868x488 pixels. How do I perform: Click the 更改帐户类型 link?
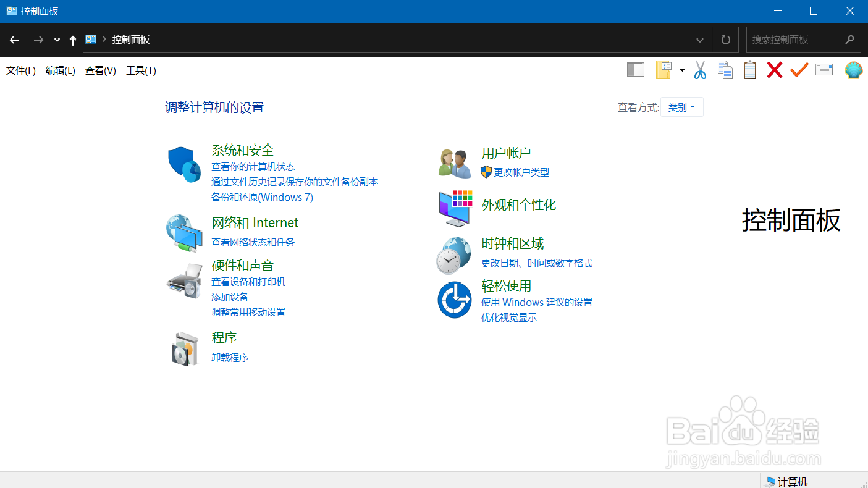(521, 172)
